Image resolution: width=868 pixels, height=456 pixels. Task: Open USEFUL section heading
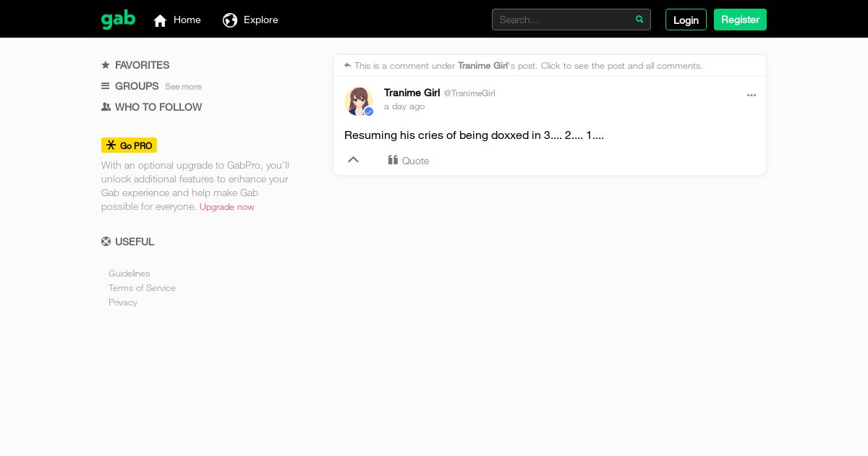pyautogui.click(x=135, y=242)
